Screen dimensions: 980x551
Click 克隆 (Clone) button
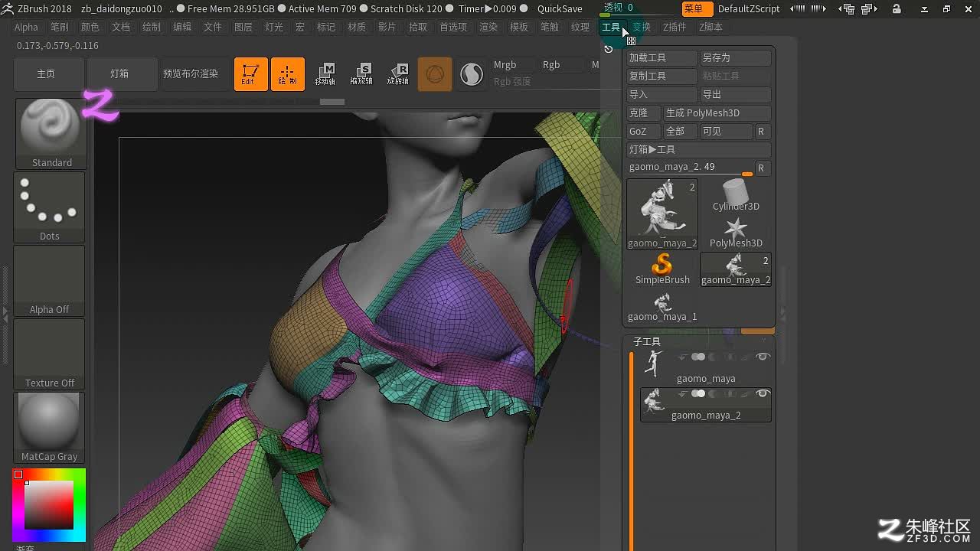point(644,113)
